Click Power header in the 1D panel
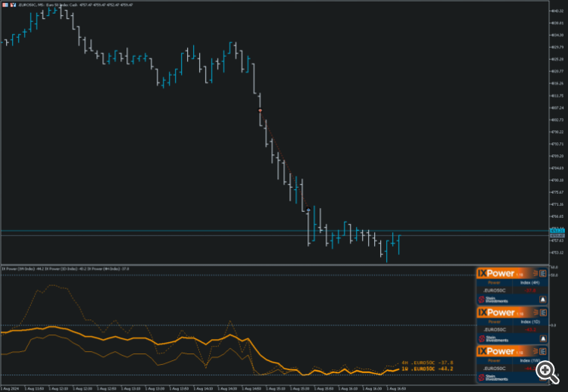Screen dimensions: 568x392 494,322
